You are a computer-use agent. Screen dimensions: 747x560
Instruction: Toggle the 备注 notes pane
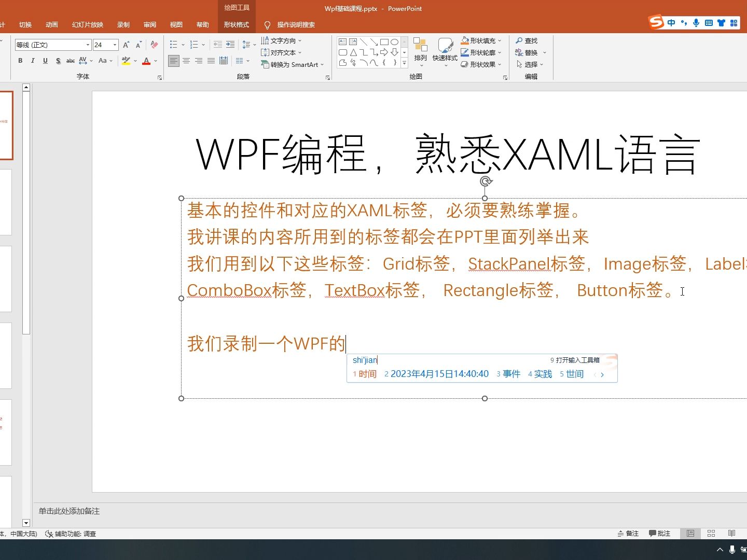point(628,533)
